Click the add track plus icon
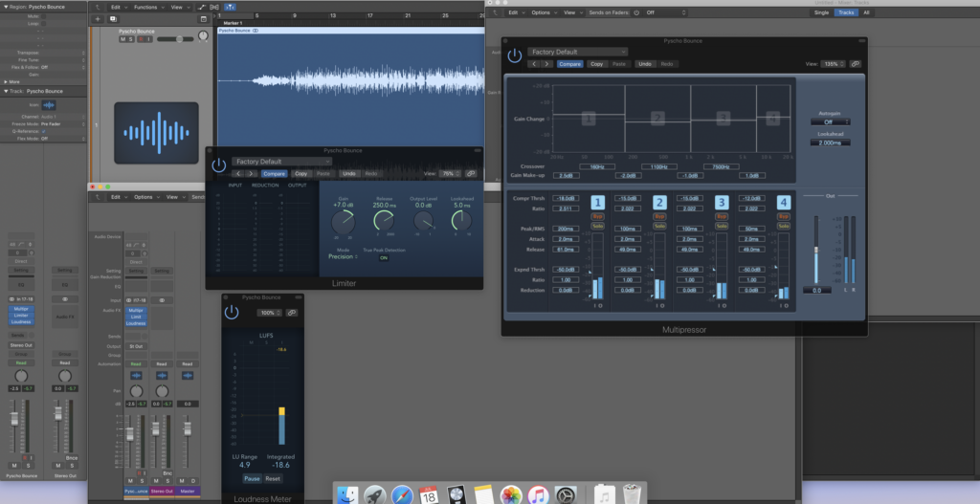 [98, 19]
